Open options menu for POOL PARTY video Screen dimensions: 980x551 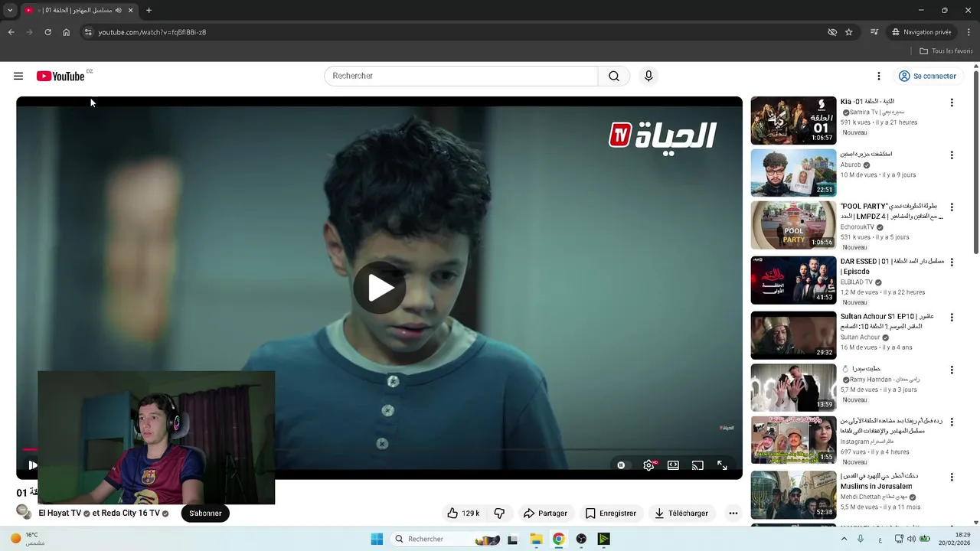click(952, 207)
